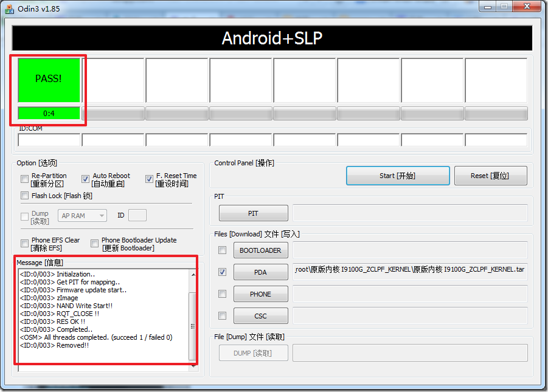Click the green PASS! status box
Viewport: 548px width, 392px height.
pyautogui.click(x=49, y=80)
